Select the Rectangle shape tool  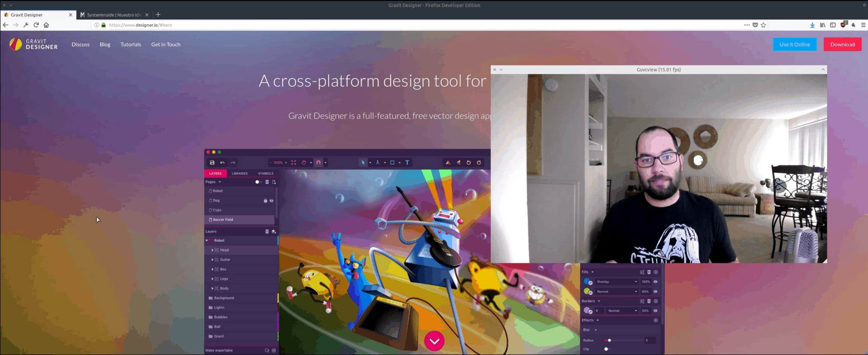(392, 163)
